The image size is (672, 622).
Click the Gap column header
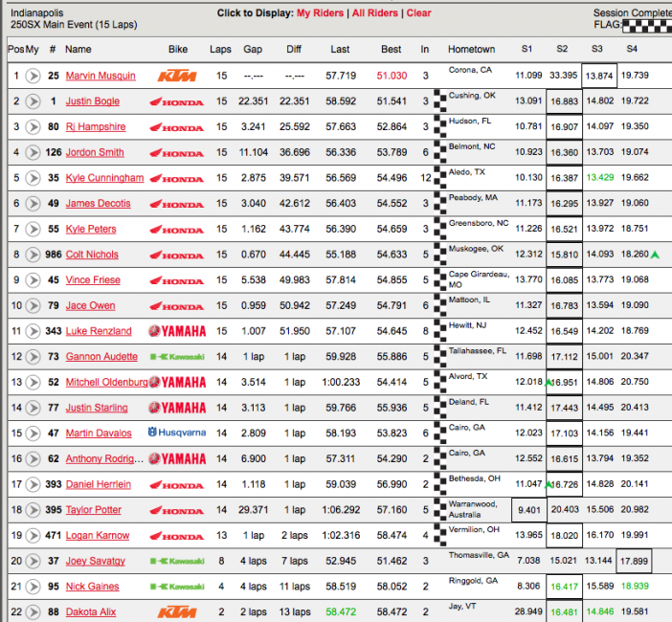[x=253, y=49]
